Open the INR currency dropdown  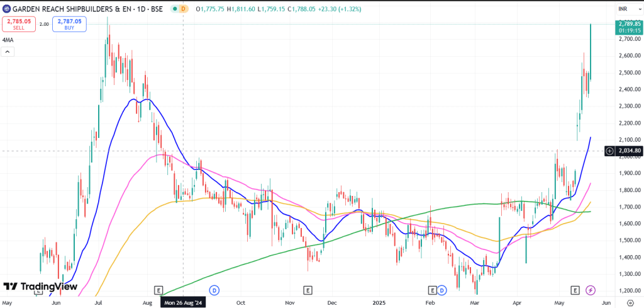(x=628, y=9)
